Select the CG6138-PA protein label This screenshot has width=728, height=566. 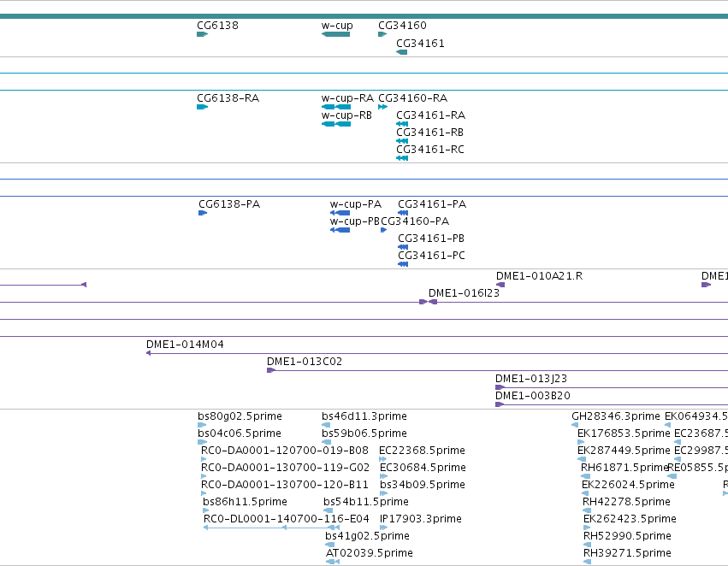(x=229, y=204)
